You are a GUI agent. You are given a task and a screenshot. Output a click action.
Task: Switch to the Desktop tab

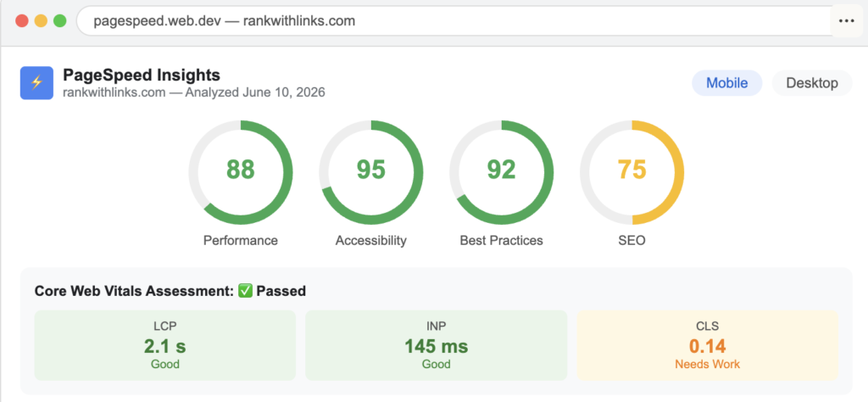(x=811, y=83)
